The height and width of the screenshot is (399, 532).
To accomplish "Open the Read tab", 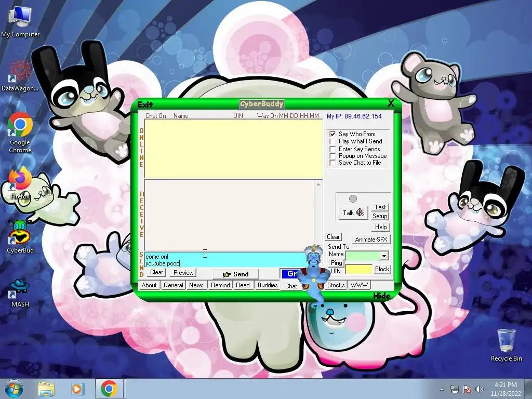I will click(x=243, y=285).
